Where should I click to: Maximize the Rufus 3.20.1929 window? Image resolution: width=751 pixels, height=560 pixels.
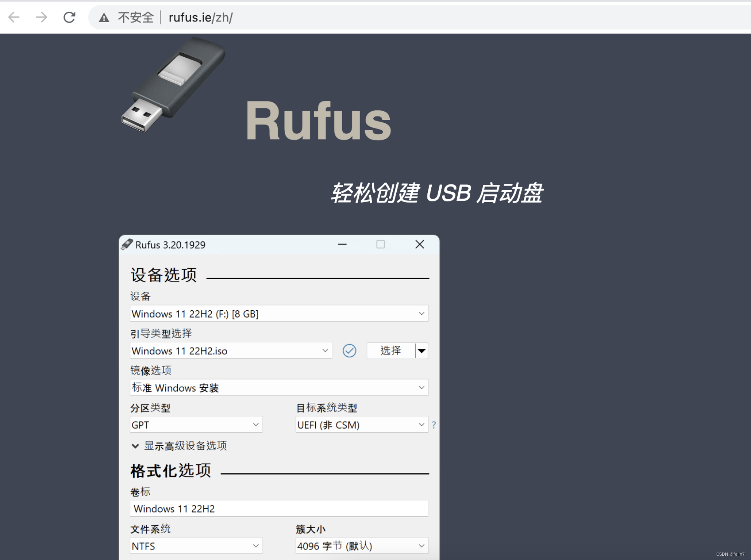[381, 244]
